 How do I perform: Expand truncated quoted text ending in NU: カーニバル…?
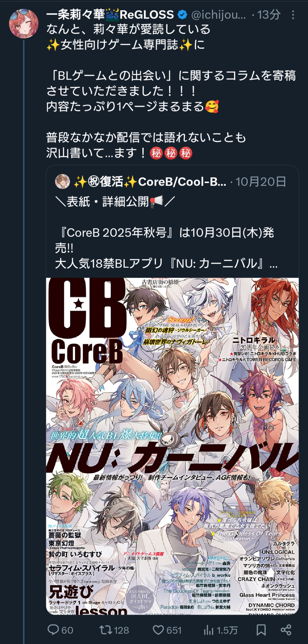[x=166, y=264]
